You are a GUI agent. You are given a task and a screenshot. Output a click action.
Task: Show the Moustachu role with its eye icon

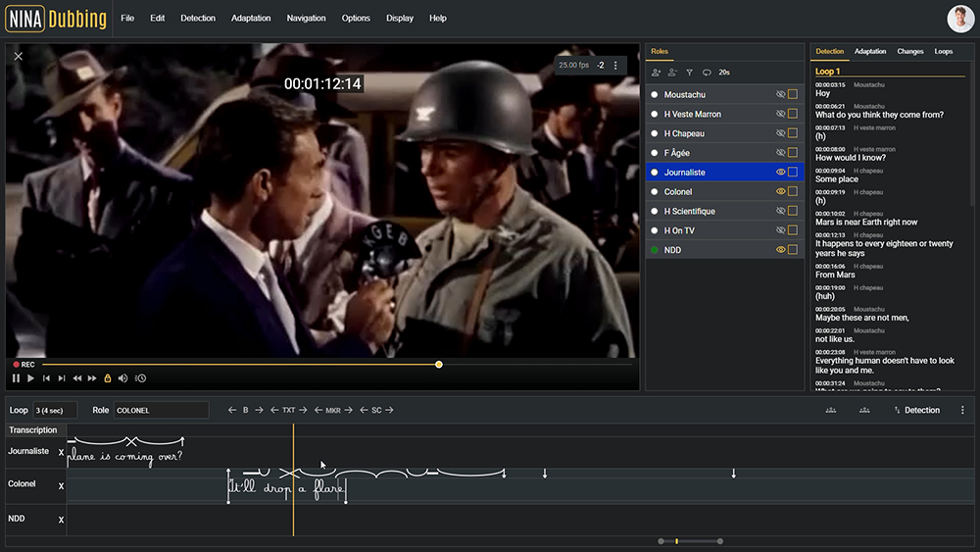coord(781,95)
